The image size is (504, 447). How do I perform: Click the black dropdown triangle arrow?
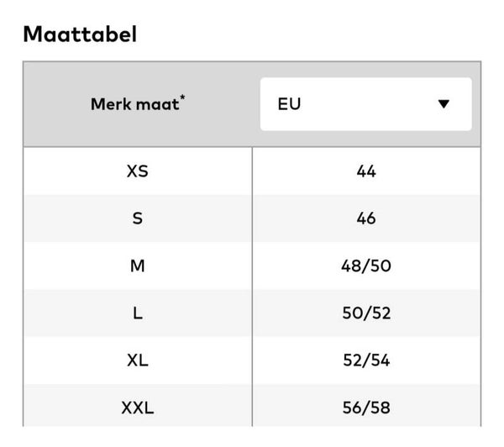tap(444, 104)
